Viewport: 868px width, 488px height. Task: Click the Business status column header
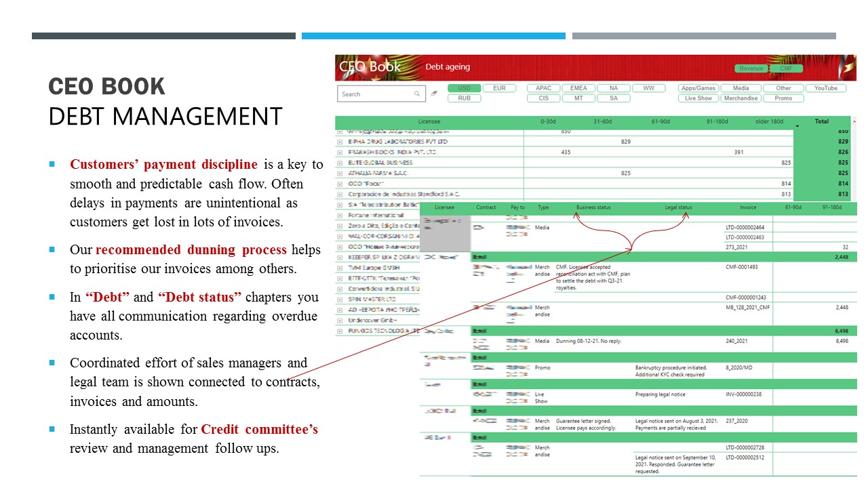tap(593, 207)
